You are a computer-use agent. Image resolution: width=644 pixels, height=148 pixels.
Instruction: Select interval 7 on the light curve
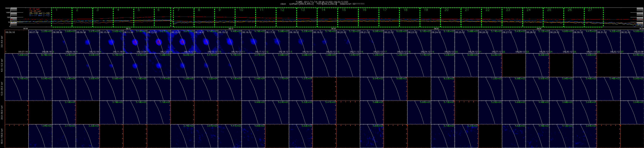click(184, 17)
